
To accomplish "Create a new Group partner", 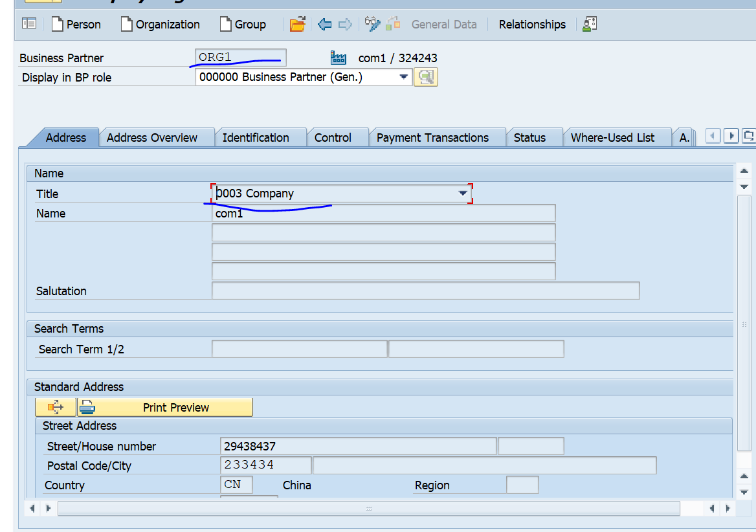I will [243, 24].
